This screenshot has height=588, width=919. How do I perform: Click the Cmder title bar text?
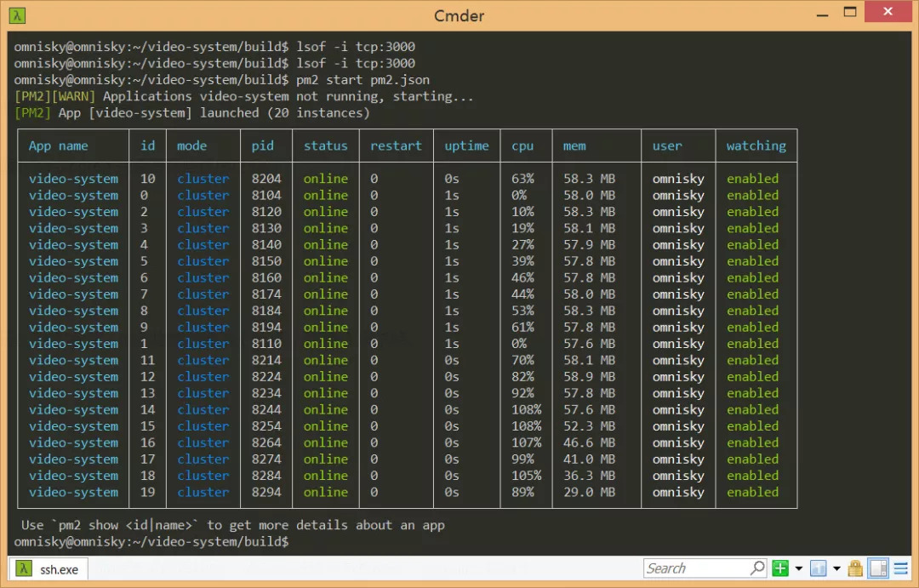coord(459,15)
